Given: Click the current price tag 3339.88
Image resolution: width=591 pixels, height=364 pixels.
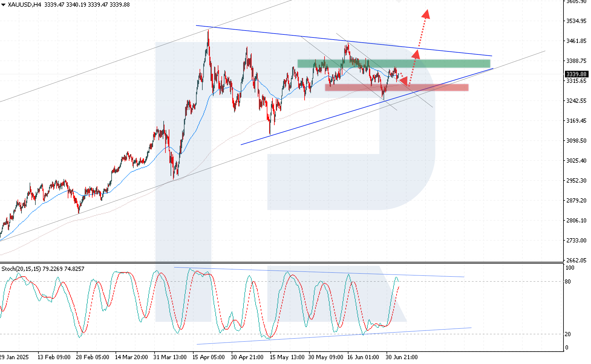Looking at the screenshot, I should pos(576,74).
